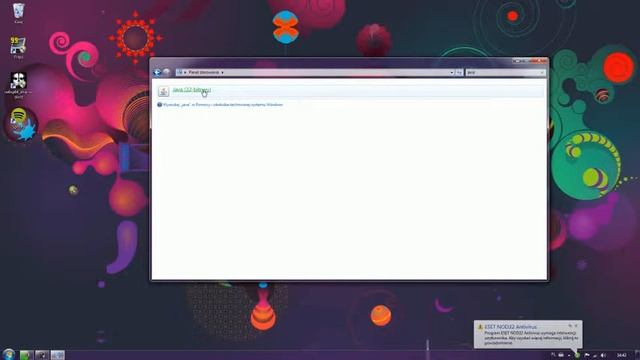Select the Panel sterowania breadcrumb
This screenshot has height=360, width=640.
pyautogui.click(x=204, y=72)
